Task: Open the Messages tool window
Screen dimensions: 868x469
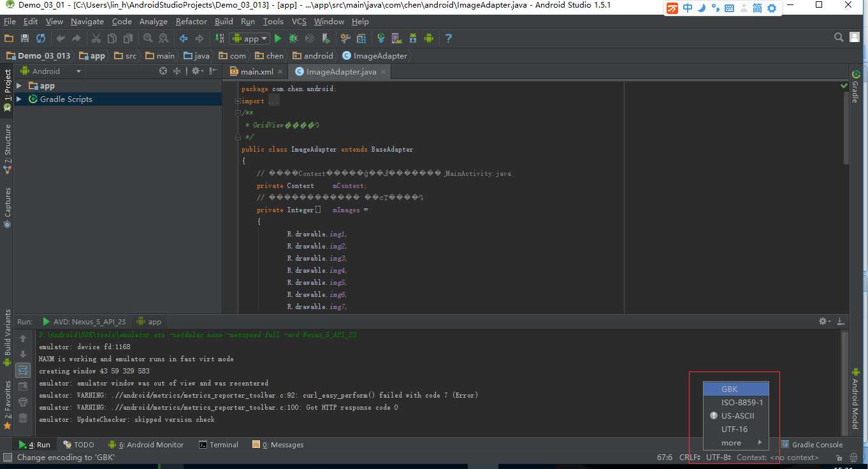Action: [278, 445]
